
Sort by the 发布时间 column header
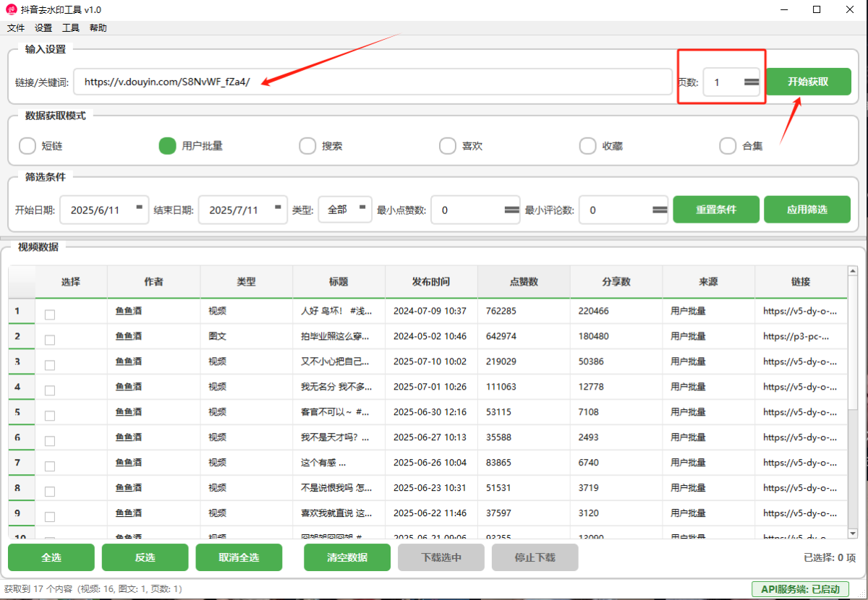(431, 282)
